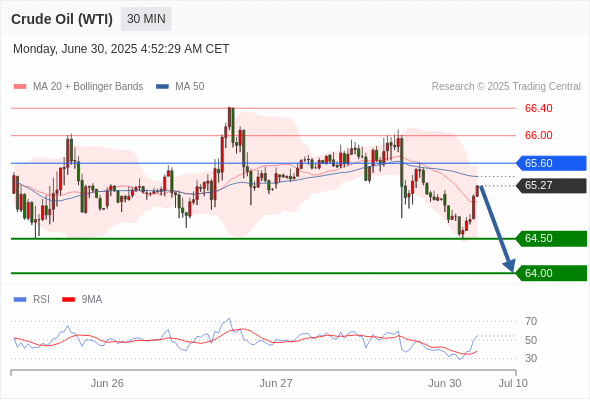The width and height of the screenshot is (590, 400).
Task: Click the 66.40 resistance price label
Action: pos(538,108)
